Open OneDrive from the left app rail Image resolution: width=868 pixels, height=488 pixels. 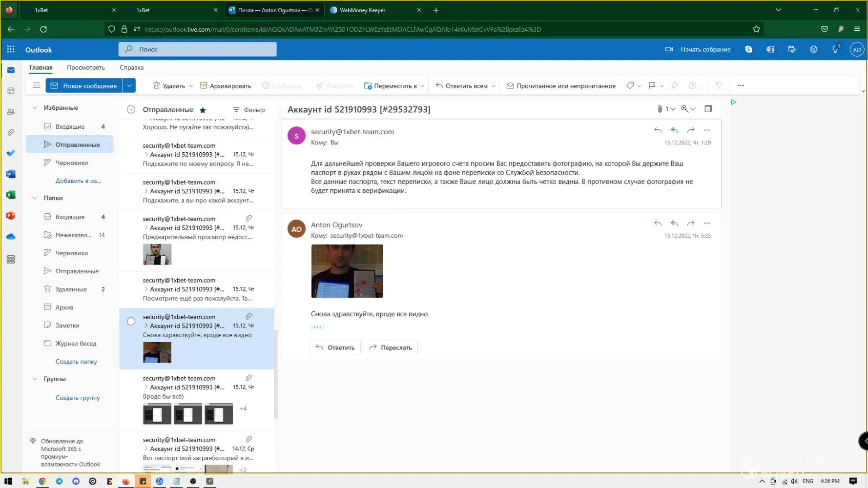coord(11,237)
